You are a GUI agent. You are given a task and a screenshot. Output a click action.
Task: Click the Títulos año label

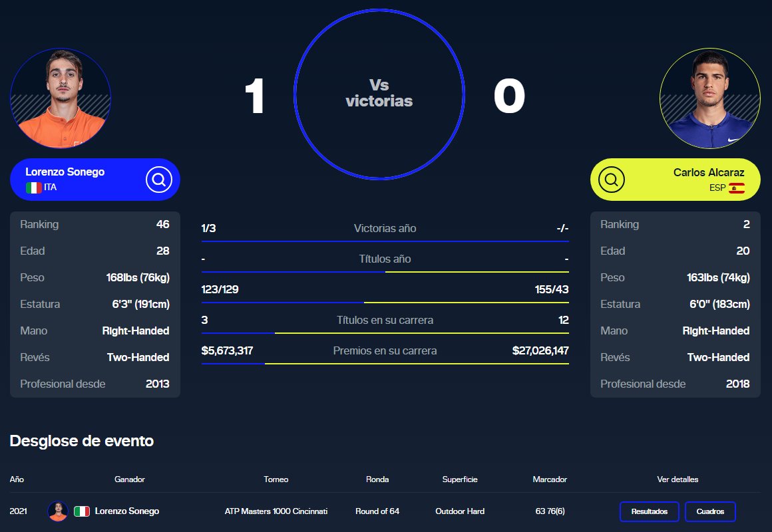(385, 259)
